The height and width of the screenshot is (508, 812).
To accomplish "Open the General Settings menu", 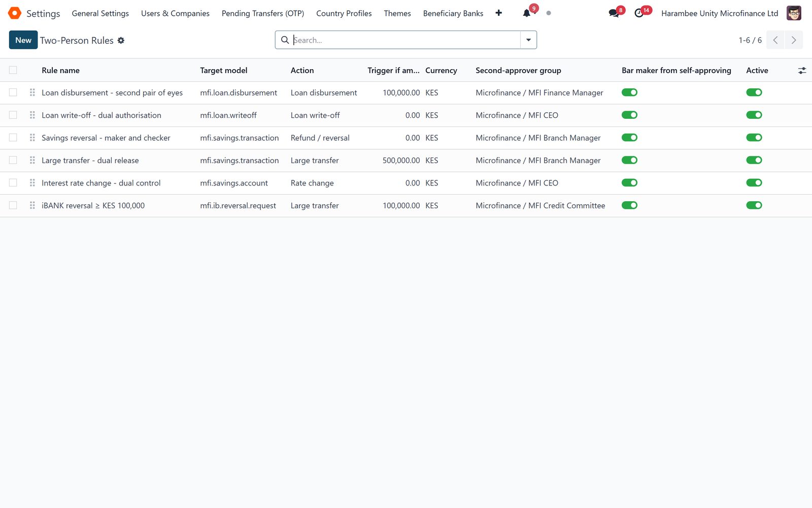I will point(100,13).
